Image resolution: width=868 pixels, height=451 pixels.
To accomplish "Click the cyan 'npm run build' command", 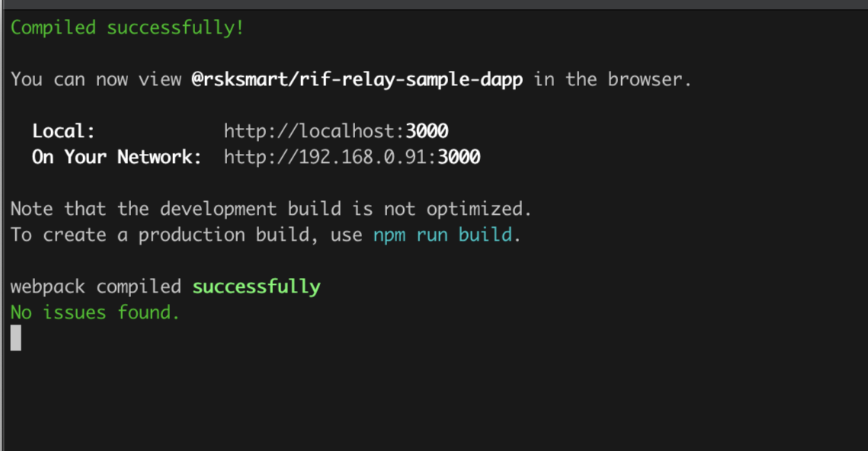I will click(442, 235).
